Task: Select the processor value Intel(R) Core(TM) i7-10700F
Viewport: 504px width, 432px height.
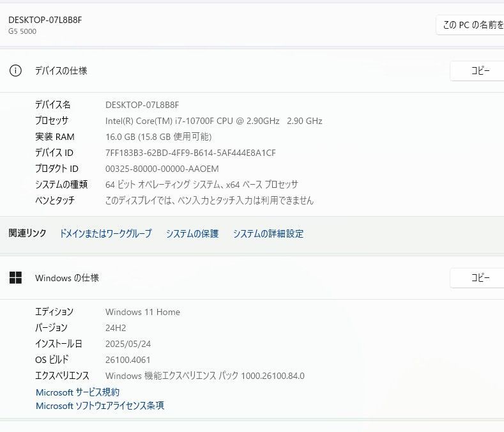Action: [214, 121]
